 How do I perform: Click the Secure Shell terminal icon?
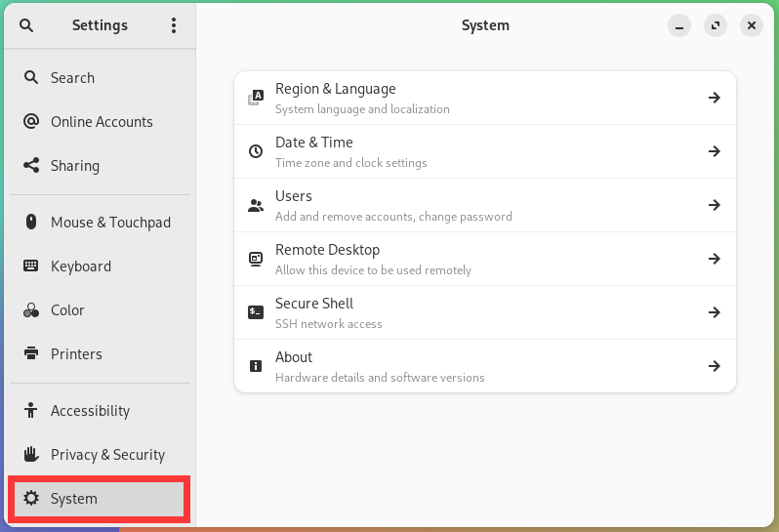256,312
